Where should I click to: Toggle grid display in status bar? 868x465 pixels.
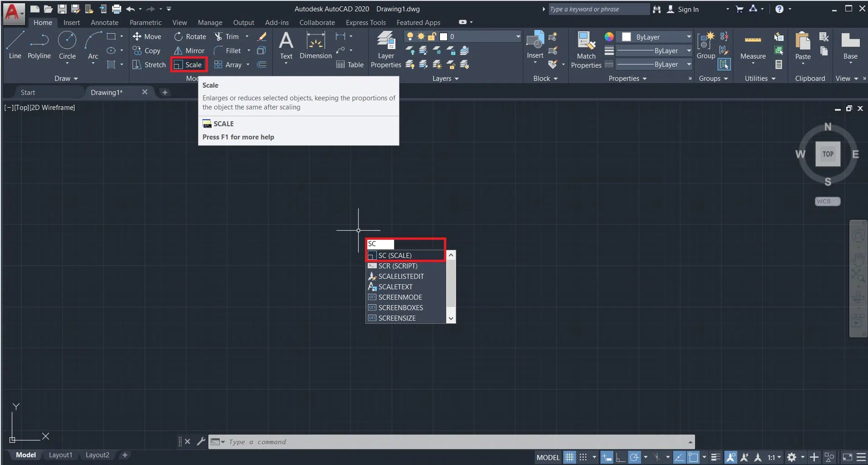[570, 457]
